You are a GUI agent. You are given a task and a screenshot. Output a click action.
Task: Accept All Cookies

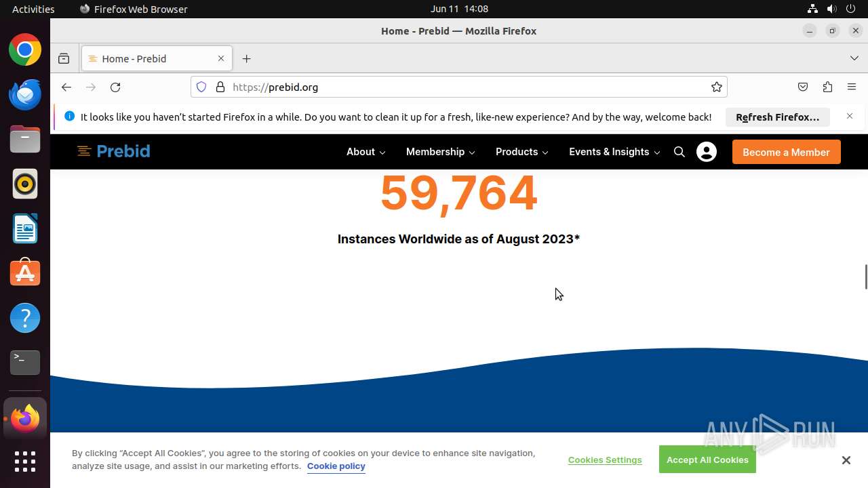707,460
